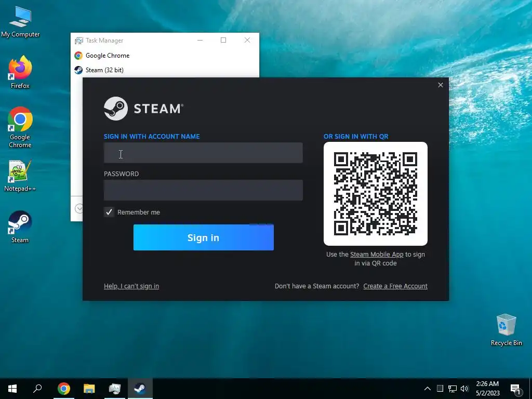Click the Steam logo in login dialog

[x=143, y=109]
